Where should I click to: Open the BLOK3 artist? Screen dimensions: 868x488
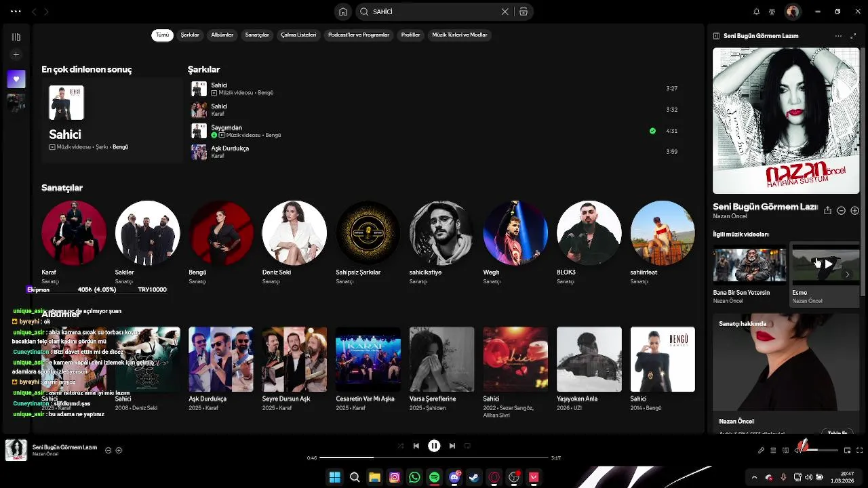[589, 232]
